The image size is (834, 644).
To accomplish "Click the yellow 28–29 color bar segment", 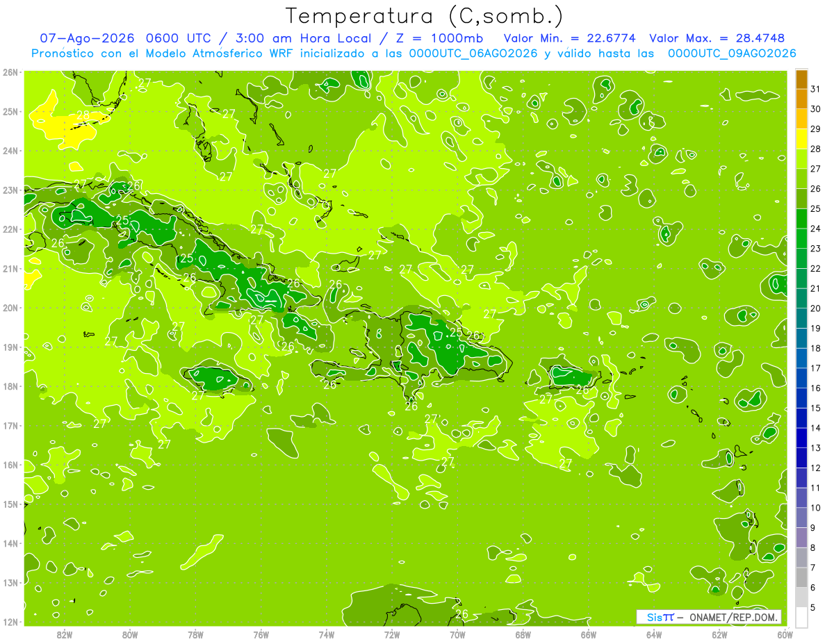I will [x=801, y=138].
